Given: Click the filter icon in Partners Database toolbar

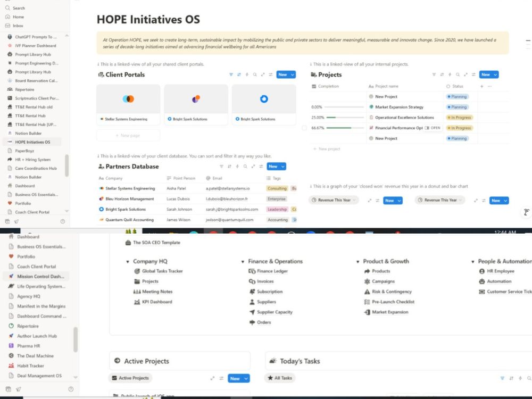Looking at the screenshot, I should click(221, 166).
